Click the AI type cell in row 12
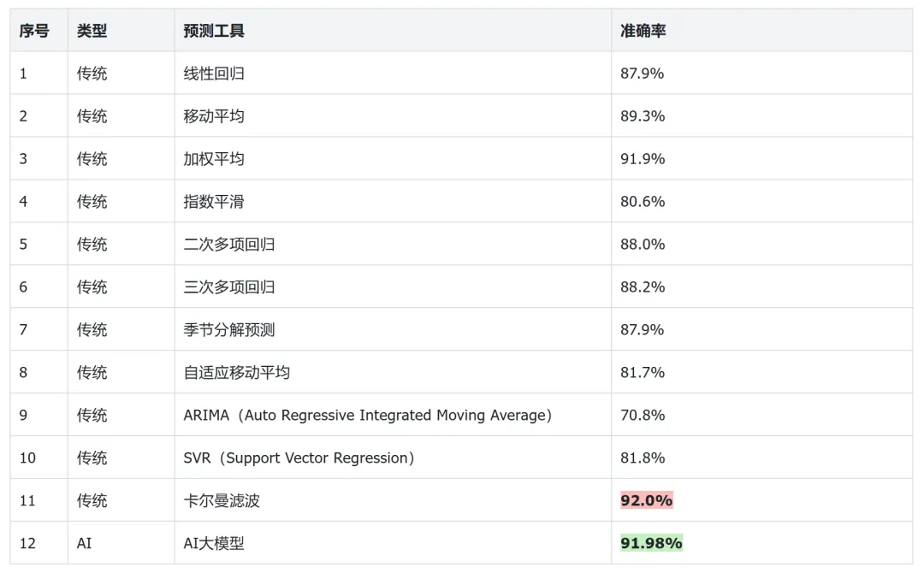The width and height of the screenshot is (924, 573). pos(84,544)
